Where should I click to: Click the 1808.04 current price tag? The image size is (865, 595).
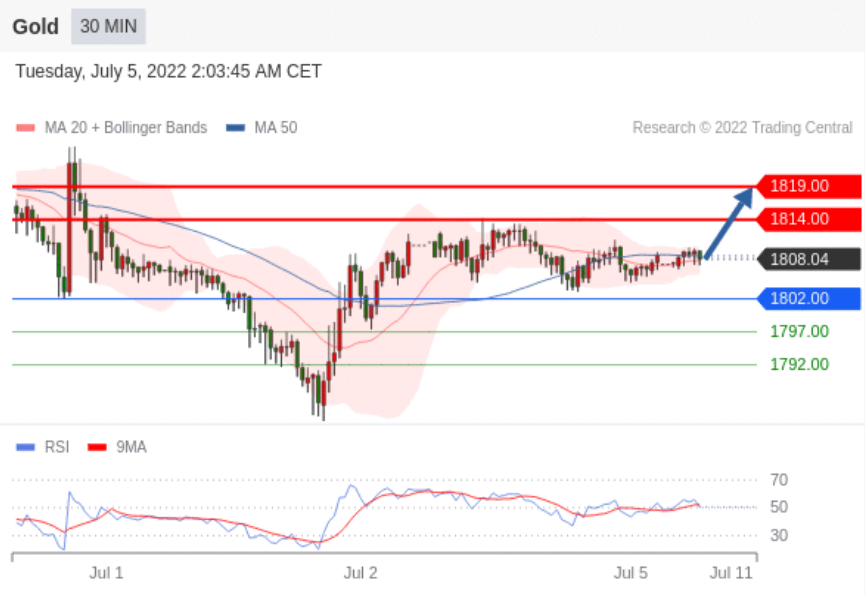coord(809,259)
